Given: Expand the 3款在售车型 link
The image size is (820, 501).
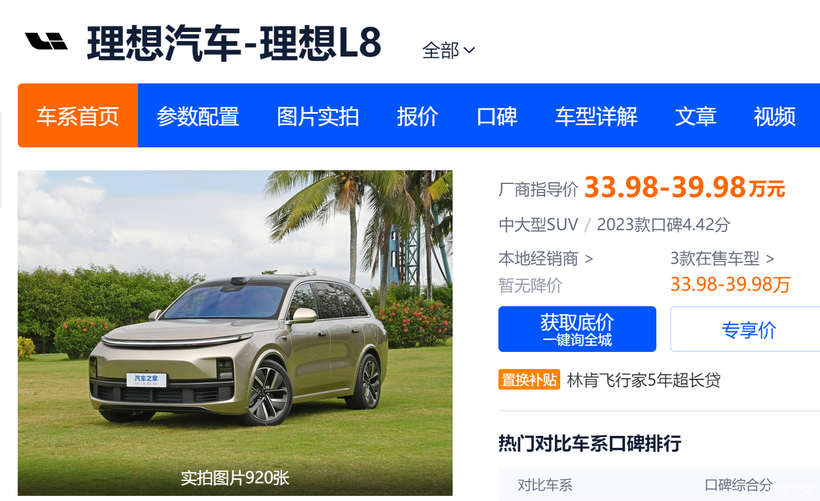Looking at the screenshot, I should pyautogui.click(x=722, y=258).
